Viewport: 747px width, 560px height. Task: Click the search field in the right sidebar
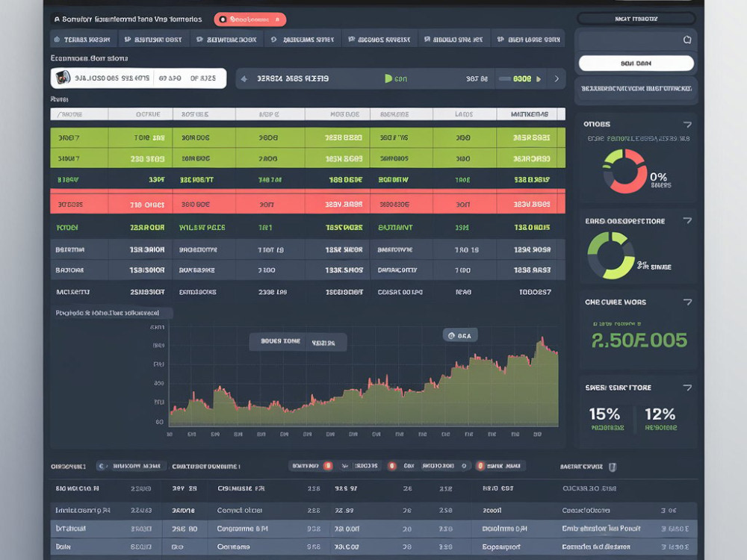tap(636, 40)
